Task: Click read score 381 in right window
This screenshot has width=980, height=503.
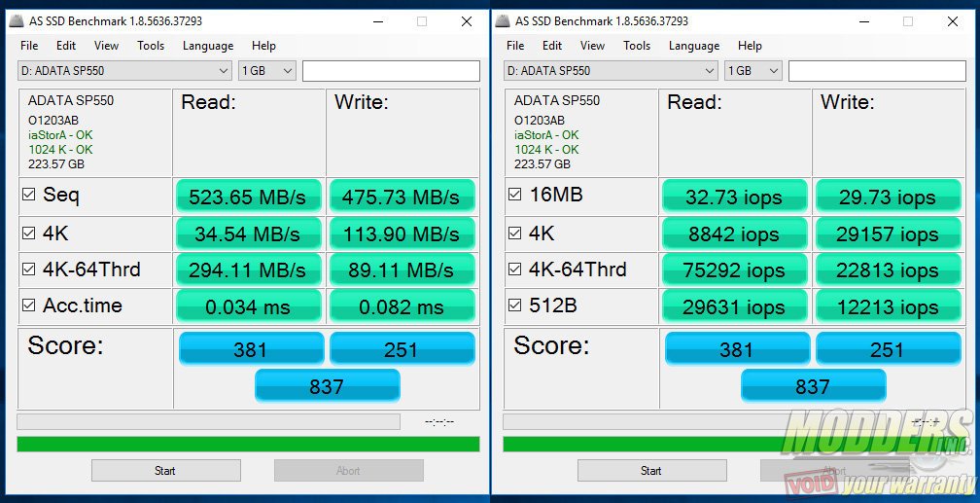Action: pyautogui.click(x=738, y=348)
